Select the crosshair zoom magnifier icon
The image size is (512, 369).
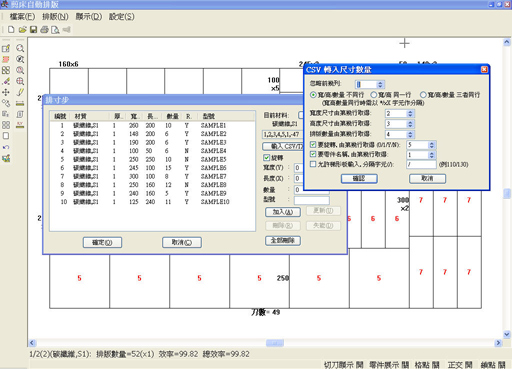tap(20, 81)
